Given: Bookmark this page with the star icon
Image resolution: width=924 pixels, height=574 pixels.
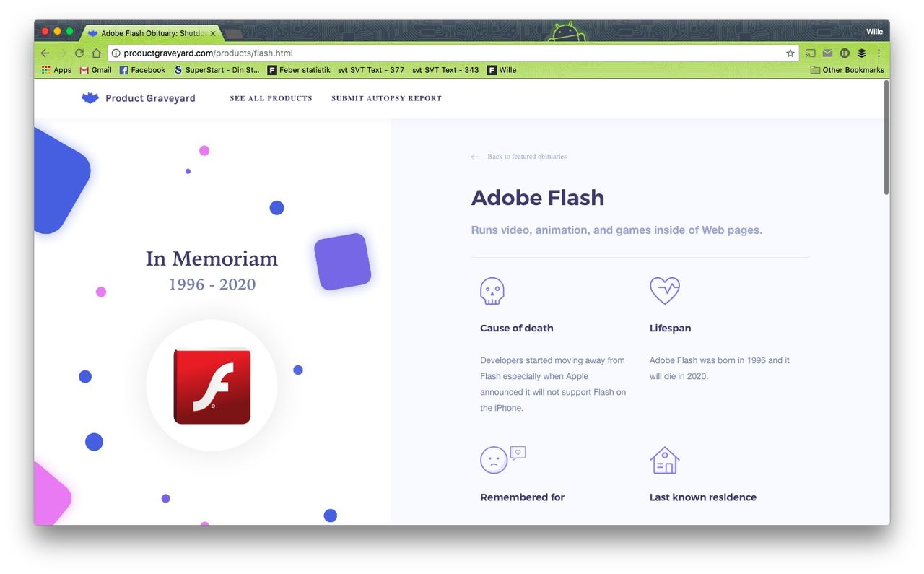Looking at the screenshot, I should tap(790, 53).
